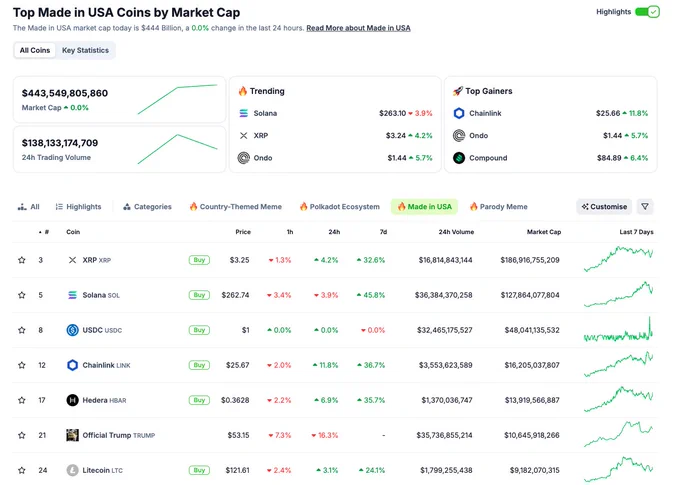
Task: Switch to the Key Statistics tab
Action: click(85, 50)
